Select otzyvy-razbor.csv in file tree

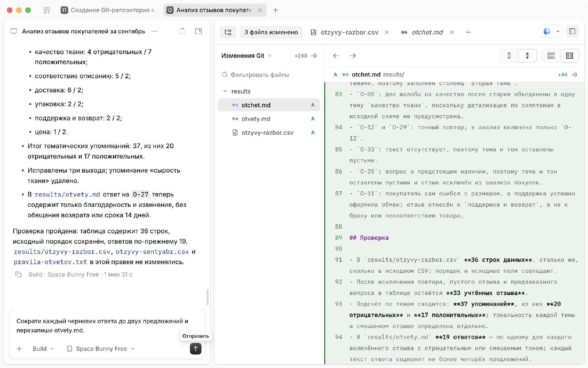269,133
